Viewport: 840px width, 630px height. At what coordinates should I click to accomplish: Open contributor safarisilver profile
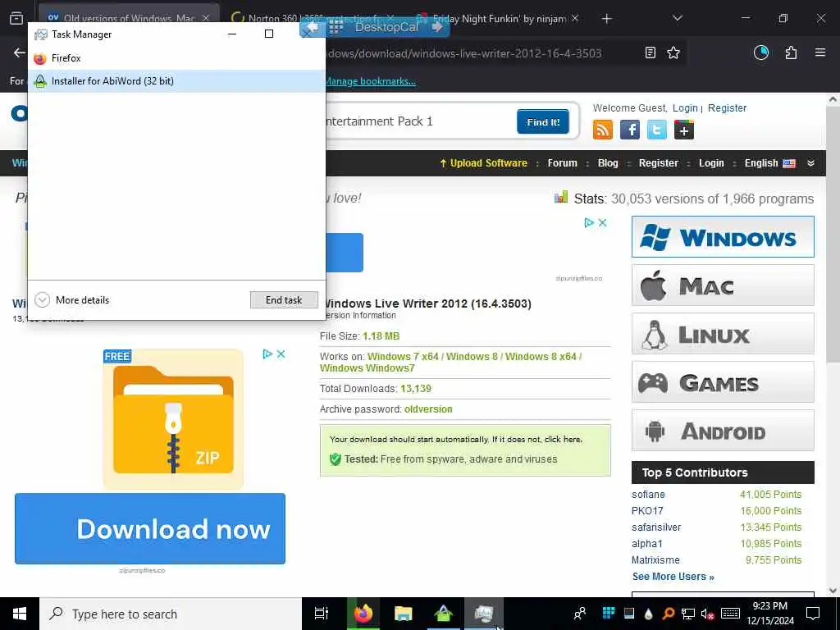tap(656, 527)
